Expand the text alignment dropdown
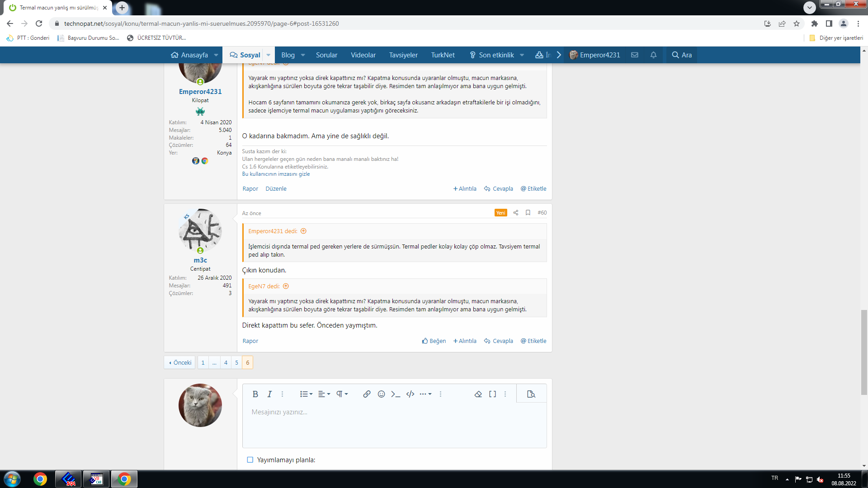The image size is (868, 488). pyautogui.click(x=324, y=394)
